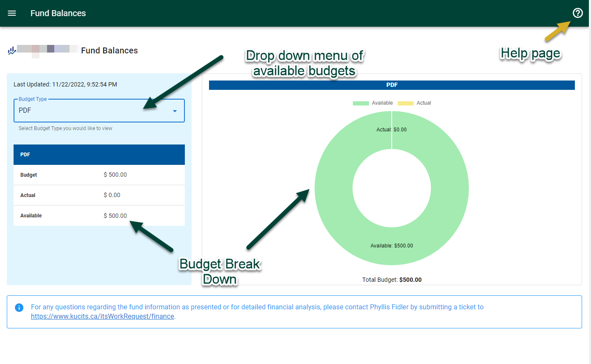The image size is (591, 364).
Task: Toggle the Actual legend swatch in chart
Action: pyautogui.click(x=405, y=103)
